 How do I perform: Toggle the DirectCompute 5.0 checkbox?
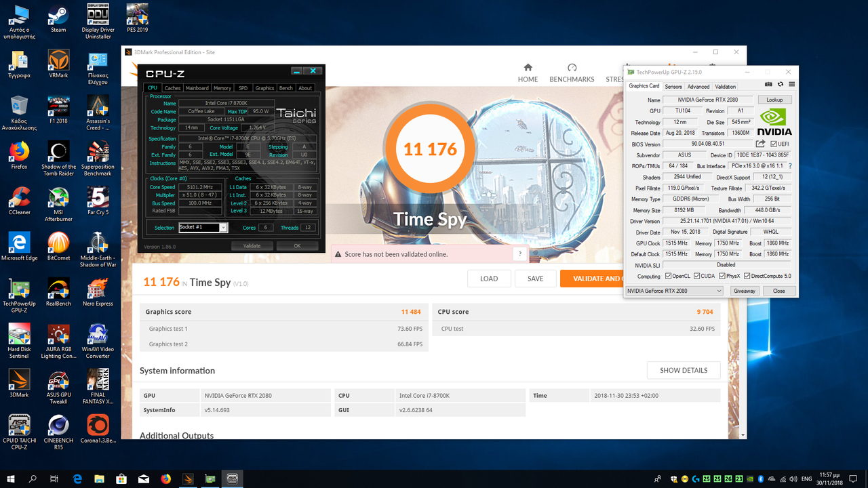[x=747, y=276]
